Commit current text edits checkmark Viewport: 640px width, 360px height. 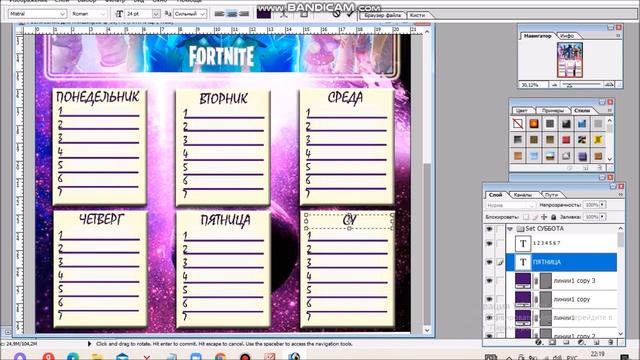350,14
